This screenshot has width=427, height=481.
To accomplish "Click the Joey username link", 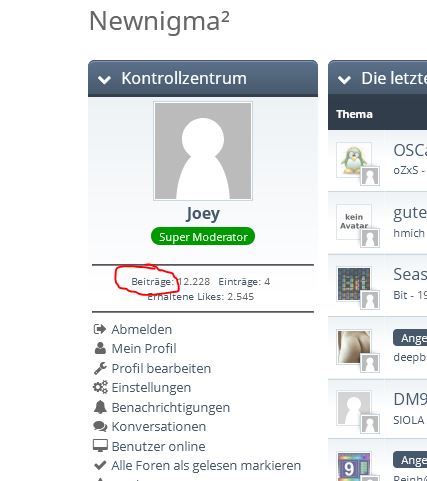I will coord(203,213).
